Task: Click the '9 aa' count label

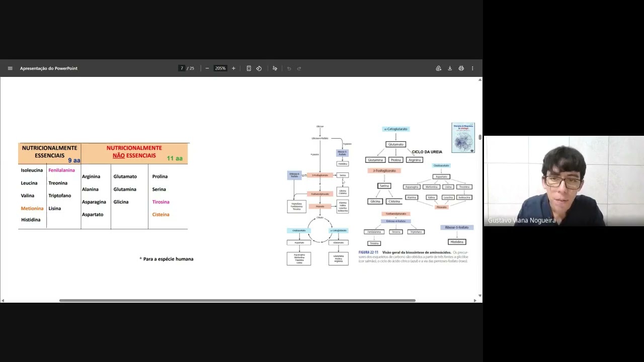Action: [74, 160]
